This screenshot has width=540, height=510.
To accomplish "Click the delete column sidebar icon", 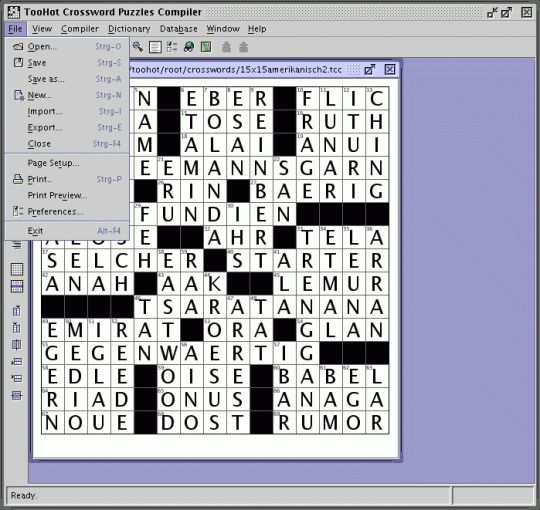I will click(17, 345).
